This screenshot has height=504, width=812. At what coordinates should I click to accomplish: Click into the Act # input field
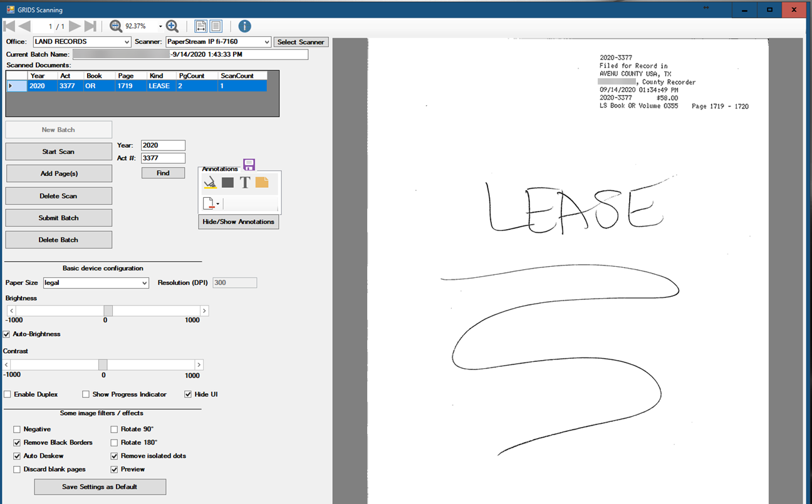click(163, 158)
